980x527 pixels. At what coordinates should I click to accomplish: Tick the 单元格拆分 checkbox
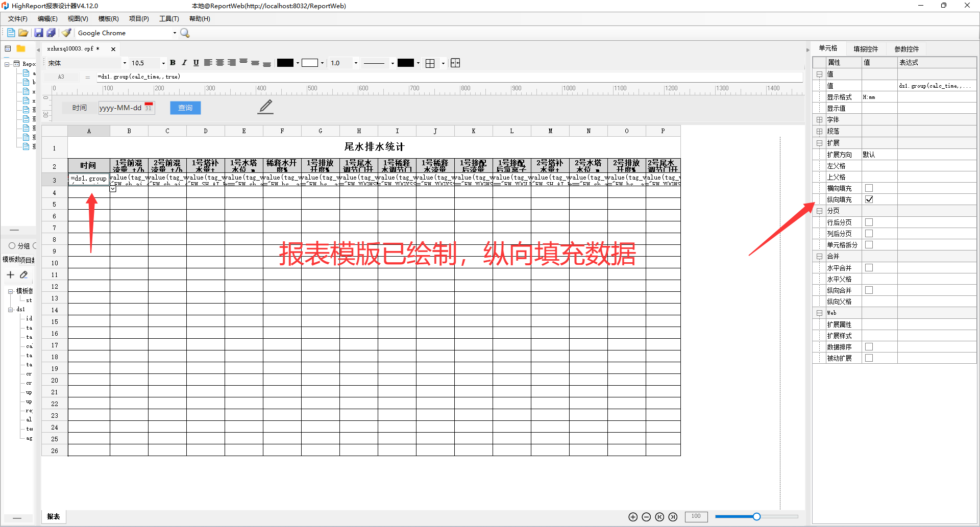point(869,245)
